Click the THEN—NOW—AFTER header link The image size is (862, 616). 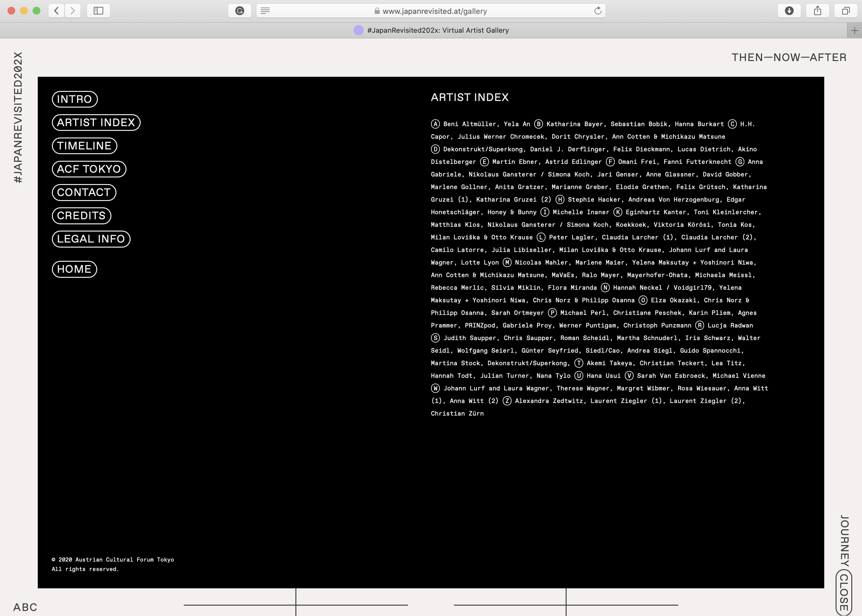click(789, 57)
